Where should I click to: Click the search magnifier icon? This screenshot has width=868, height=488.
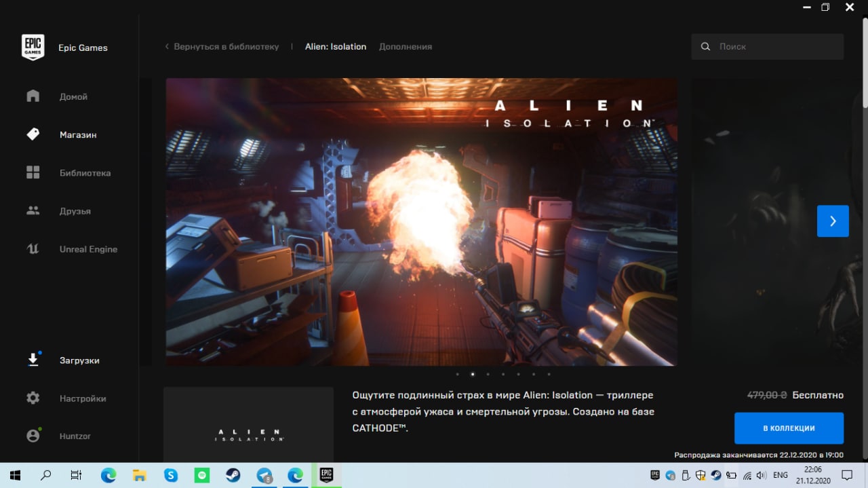tap(706, 46)
